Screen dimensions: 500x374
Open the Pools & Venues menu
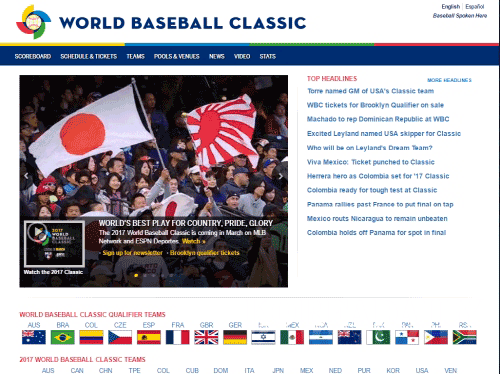pyautogui.click(x=177, y=56)
